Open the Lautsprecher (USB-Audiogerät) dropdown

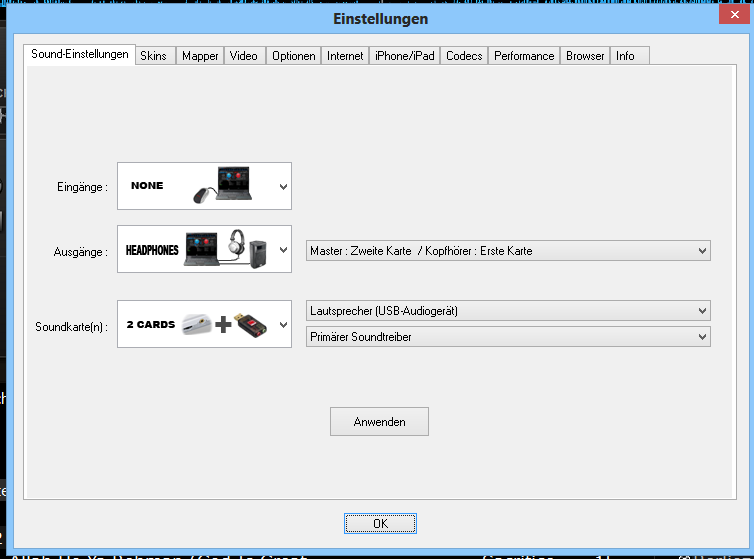coord(508,311)
